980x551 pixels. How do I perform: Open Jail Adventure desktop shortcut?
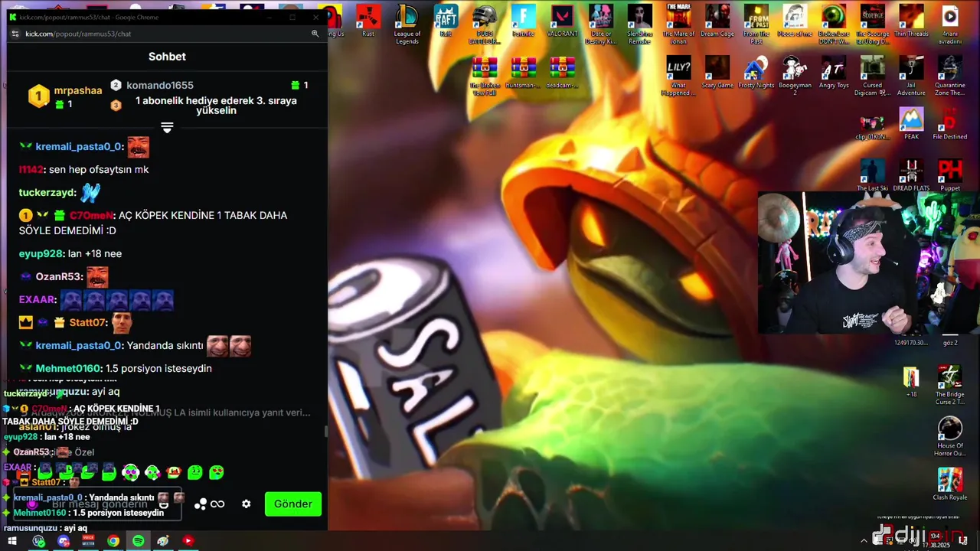point(911,77)
